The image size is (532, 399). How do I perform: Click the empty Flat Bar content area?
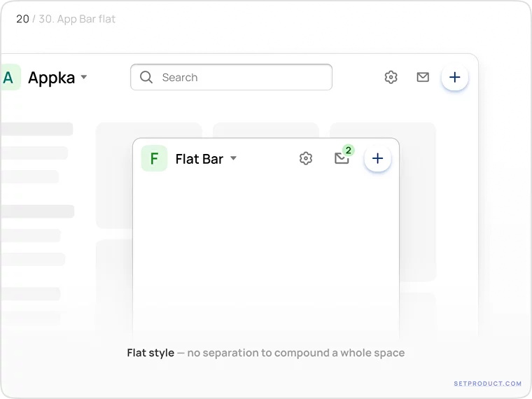266,252
